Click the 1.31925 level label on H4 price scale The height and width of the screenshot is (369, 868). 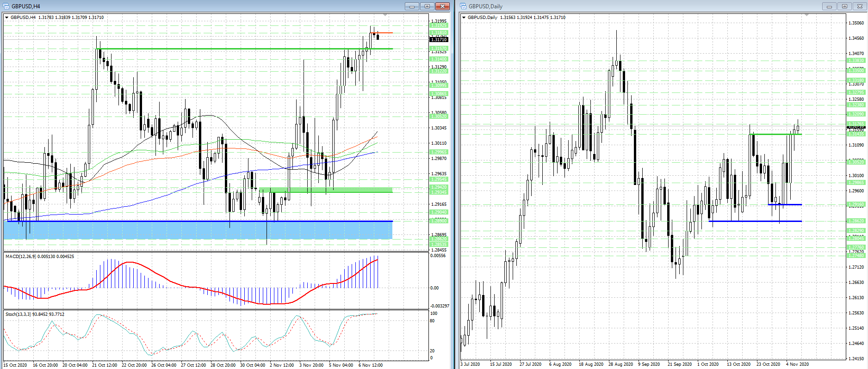(x=439, y=25)
